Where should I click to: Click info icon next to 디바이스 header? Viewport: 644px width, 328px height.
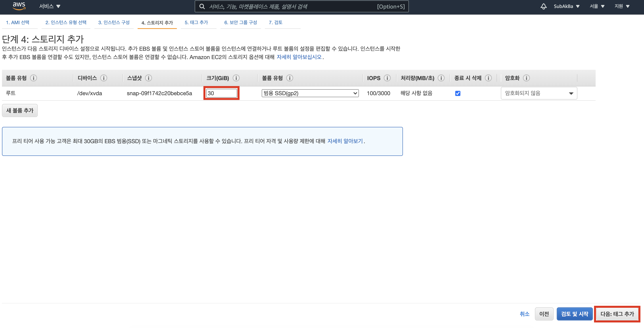(x=104, y=78)
